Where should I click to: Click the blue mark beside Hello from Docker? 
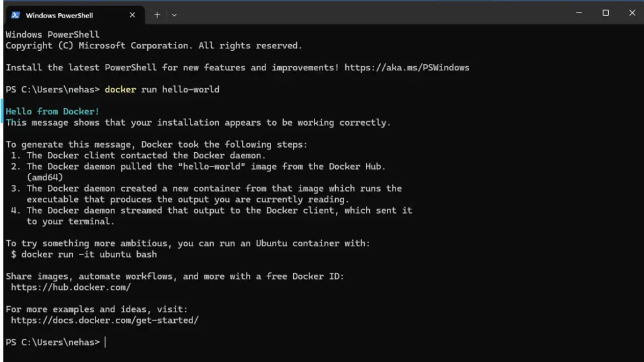click(2, 111)
